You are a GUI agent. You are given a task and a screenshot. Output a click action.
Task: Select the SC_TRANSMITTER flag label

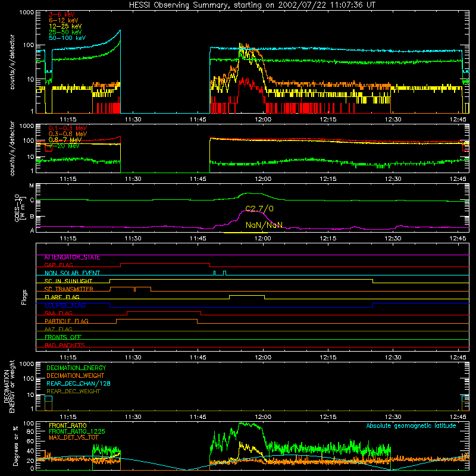tap(68, 289)
